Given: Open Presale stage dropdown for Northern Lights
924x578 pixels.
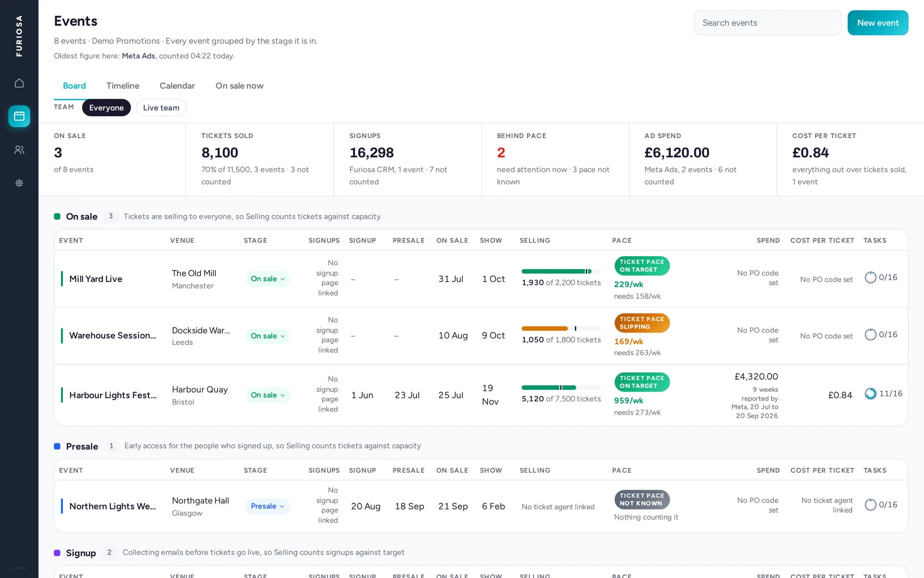Looking at the screenshot, I should [267, 506].
